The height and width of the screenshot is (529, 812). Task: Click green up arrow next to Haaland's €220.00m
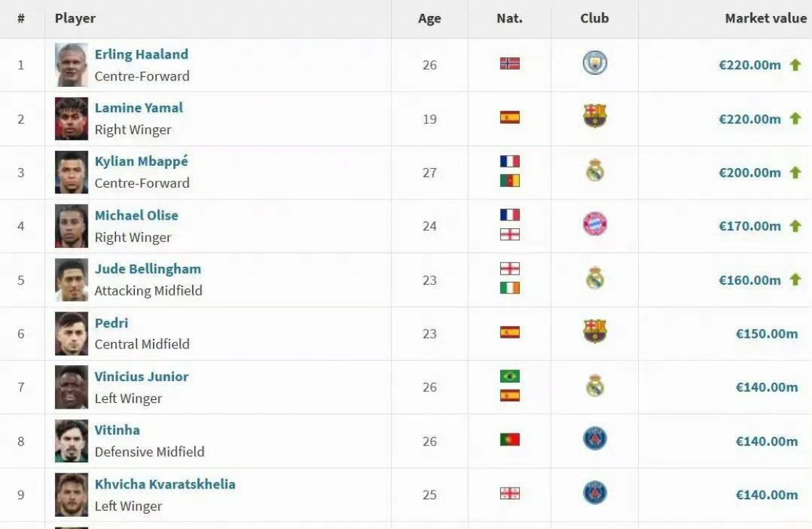(795, 64)
